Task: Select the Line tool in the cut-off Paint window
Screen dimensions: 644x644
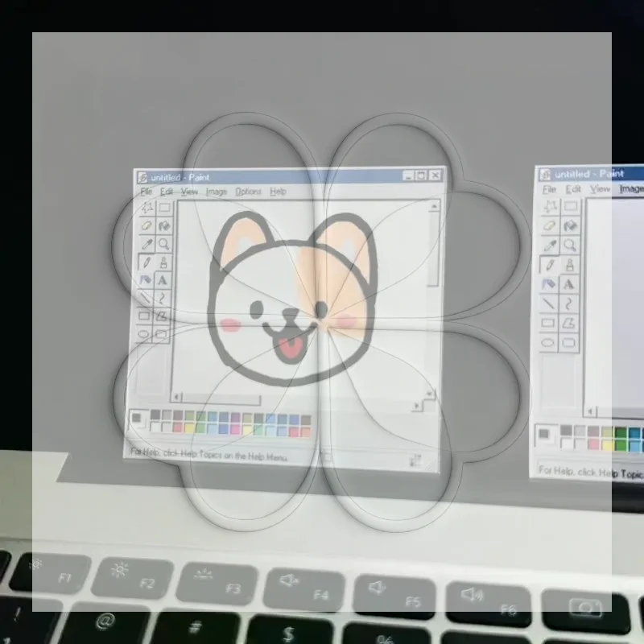Action: 549,303
